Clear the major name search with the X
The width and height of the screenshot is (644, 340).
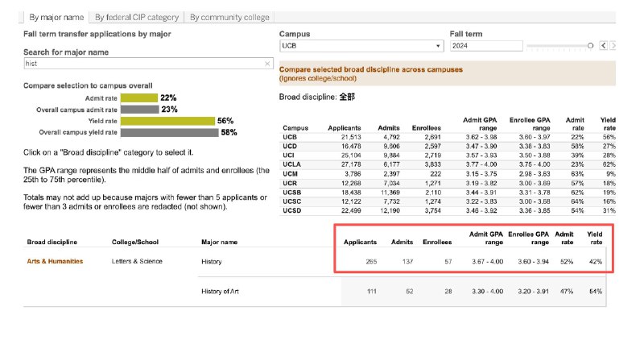point(267,64)
